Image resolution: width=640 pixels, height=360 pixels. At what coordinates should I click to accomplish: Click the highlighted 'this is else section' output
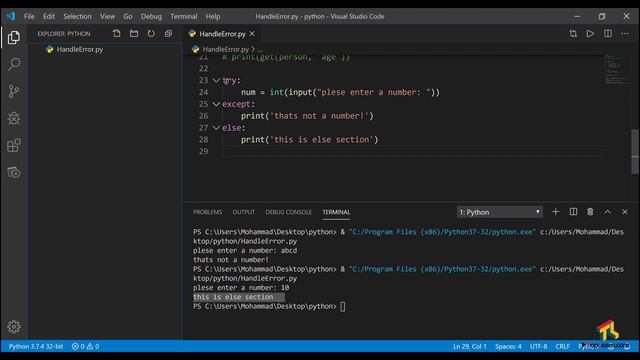coord(233,297)
